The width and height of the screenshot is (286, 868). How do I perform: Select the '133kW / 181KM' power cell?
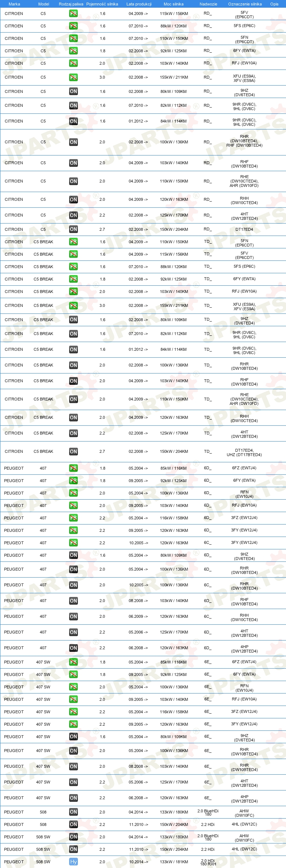tap(174, 862)
